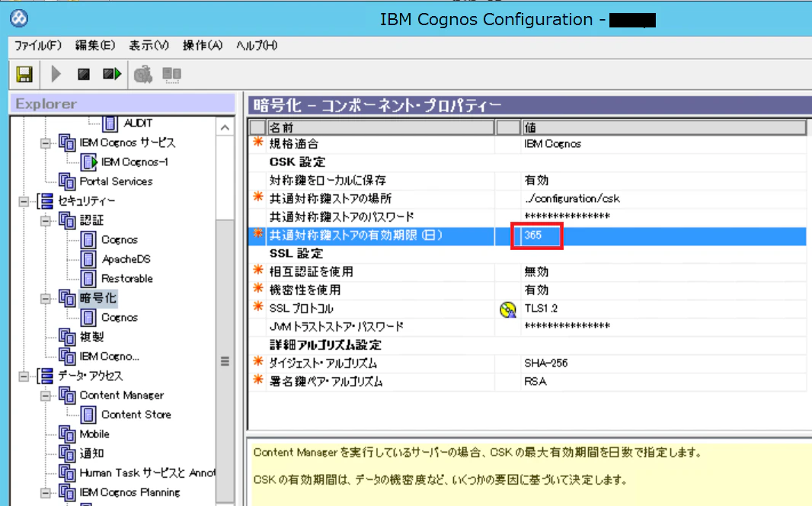Collapse the 認証 tree node
The image size is (812, 506).
point(46,221)
